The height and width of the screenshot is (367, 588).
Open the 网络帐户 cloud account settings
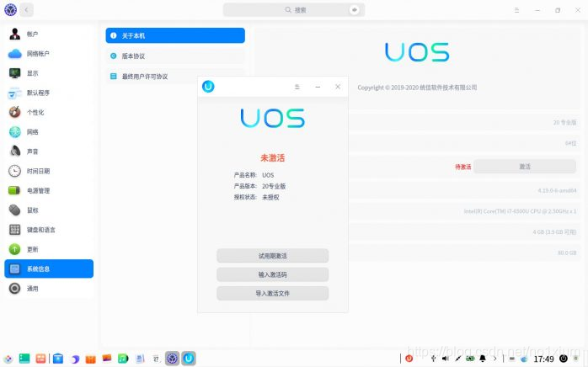49,54
